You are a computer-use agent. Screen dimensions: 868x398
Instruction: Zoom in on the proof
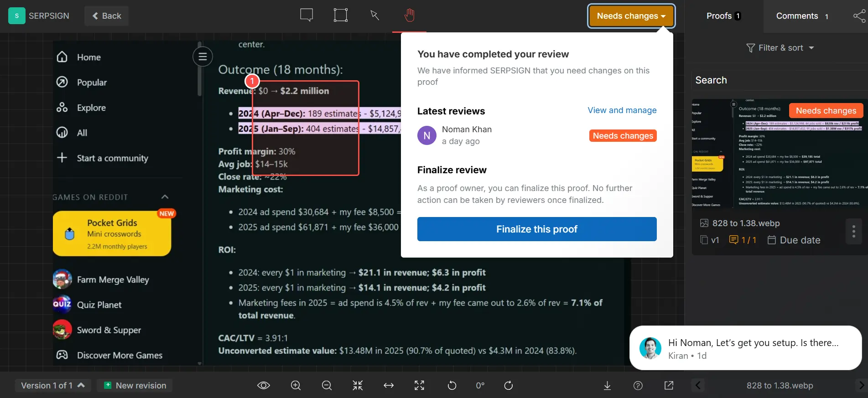296,385
